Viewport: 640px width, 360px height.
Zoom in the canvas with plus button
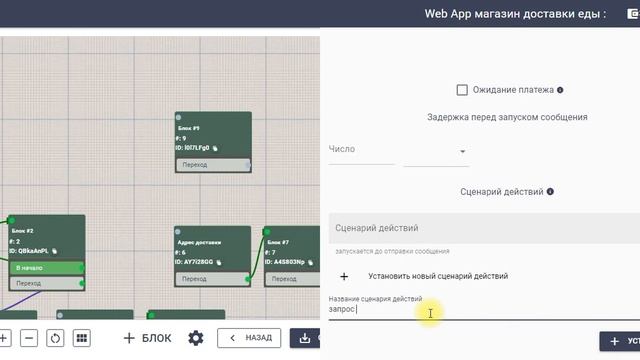(x=4, y=338)
